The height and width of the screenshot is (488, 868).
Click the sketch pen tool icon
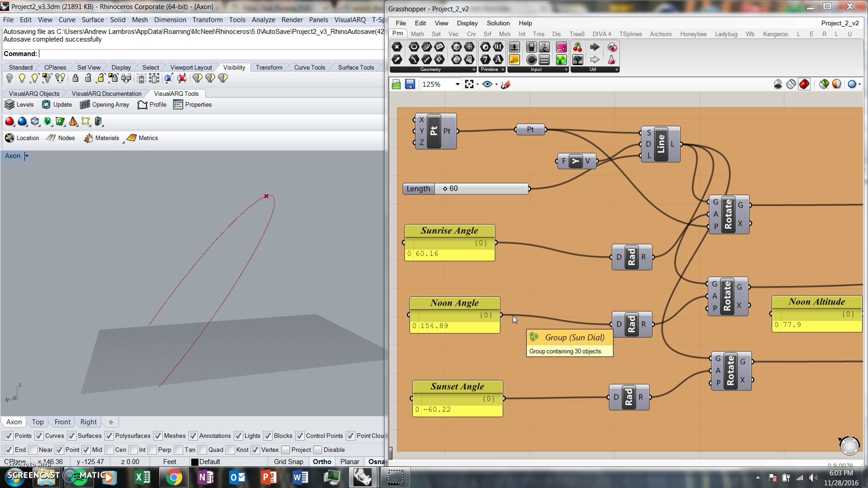click(506, 84)
